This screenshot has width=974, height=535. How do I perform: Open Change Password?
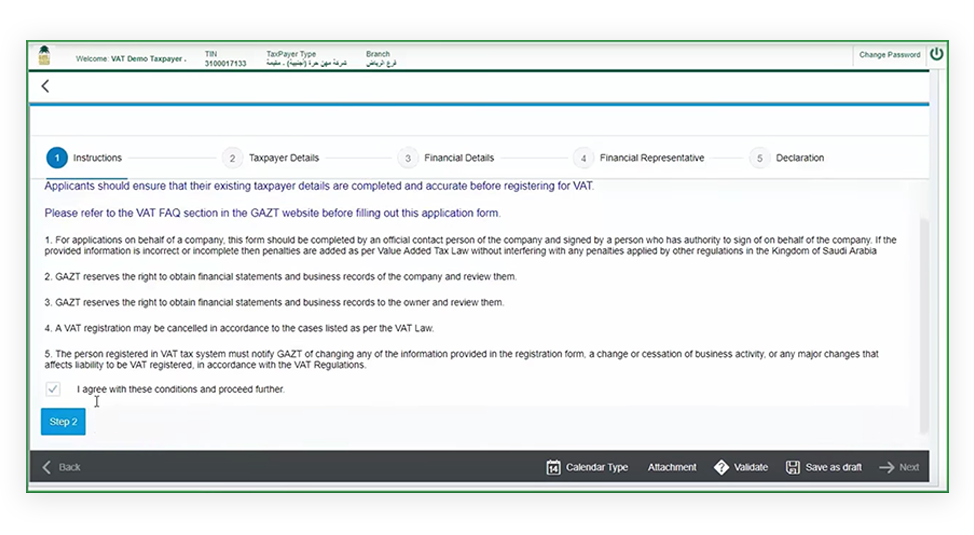tap(889, 55)
